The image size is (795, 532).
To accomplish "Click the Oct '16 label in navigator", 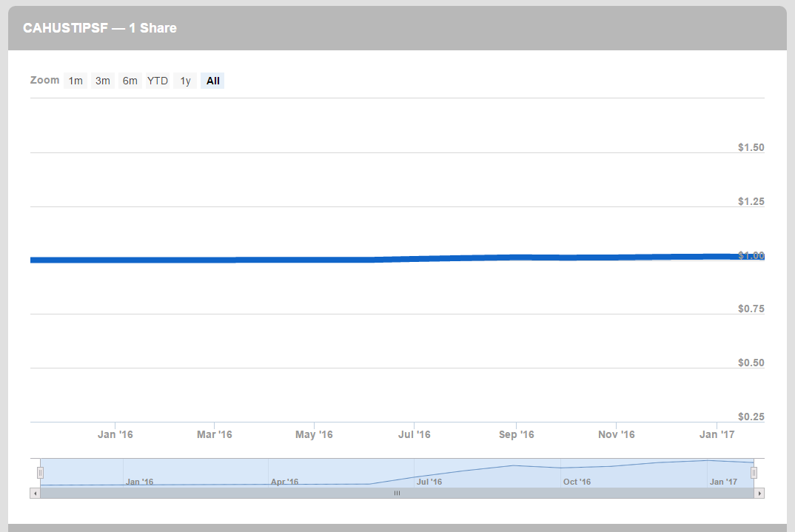I will pyautogui.click(x=577, y=482).
